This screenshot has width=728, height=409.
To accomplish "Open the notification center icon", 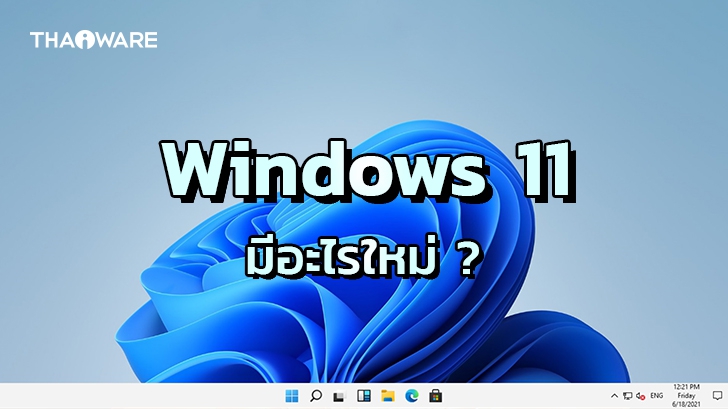I will [x=717, y=396].
